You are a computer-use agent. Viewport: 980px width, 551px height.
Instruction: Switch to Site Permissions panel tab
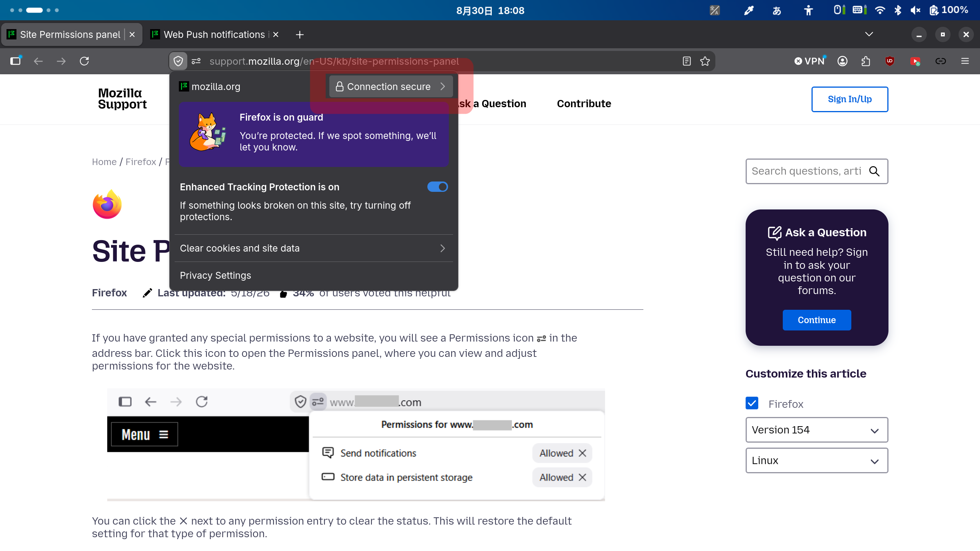click(x=71, y=34)
